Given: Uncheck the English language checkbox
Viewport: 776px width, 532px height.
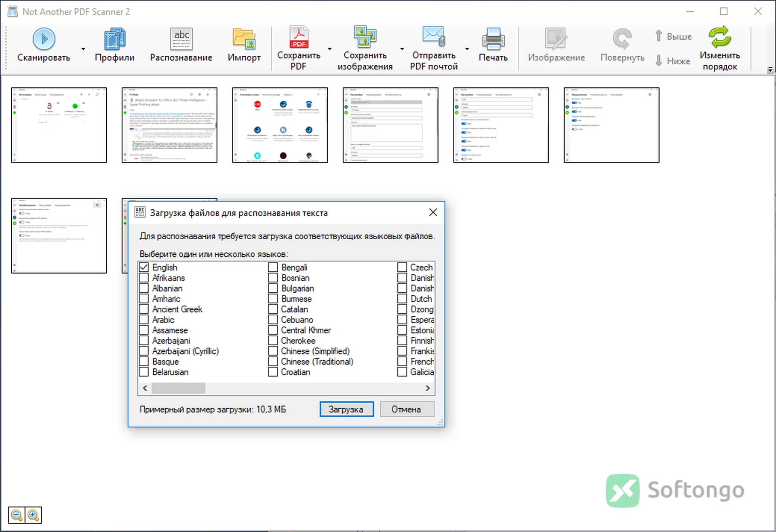Looking at the screenshot, I should point(144,267).
